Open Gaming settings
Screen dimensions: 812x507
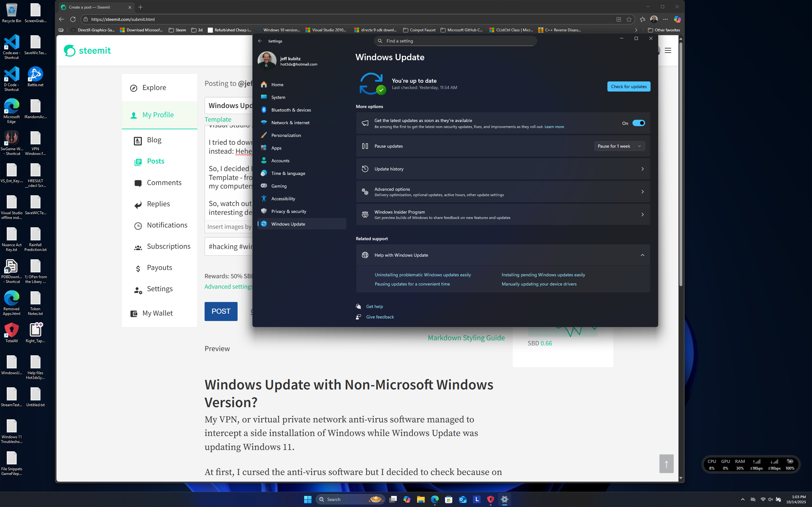pyautogui.click(x=278, y=186)
